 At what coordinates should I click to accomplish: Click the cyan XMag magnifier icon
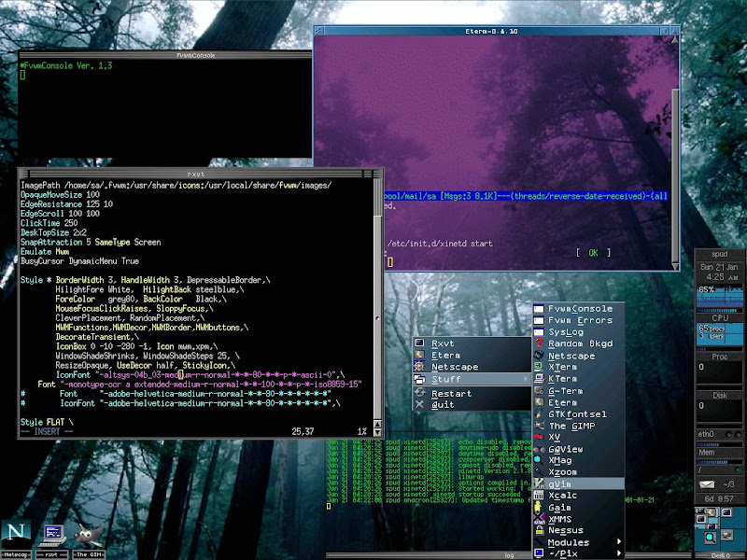tap(539, 460)
